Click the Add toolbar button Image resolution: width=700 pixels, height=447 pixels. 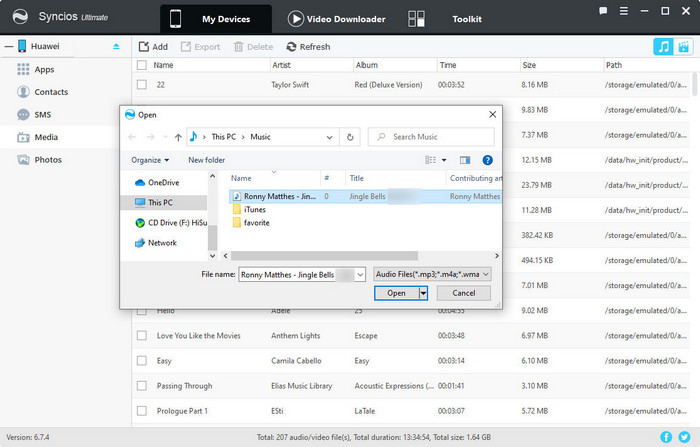tap(153, 47)
